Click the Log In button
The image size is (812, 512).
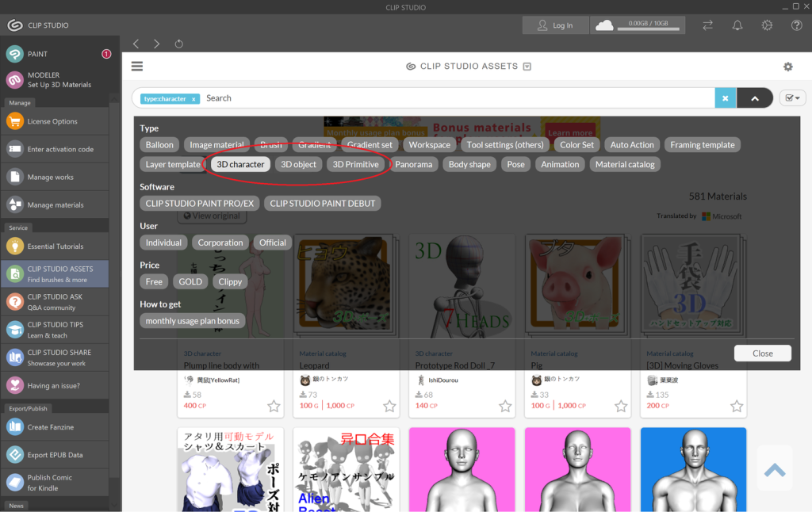coord(555,25)
